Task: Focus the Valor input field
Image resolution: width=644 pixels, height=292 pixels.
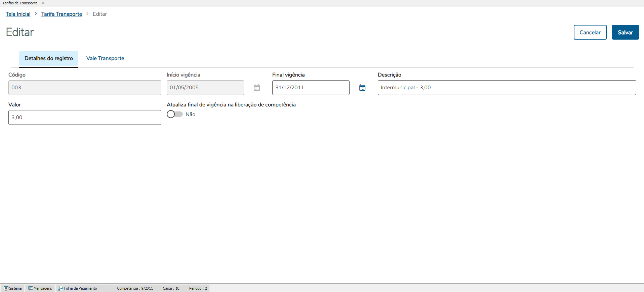Action: point(85,117)
